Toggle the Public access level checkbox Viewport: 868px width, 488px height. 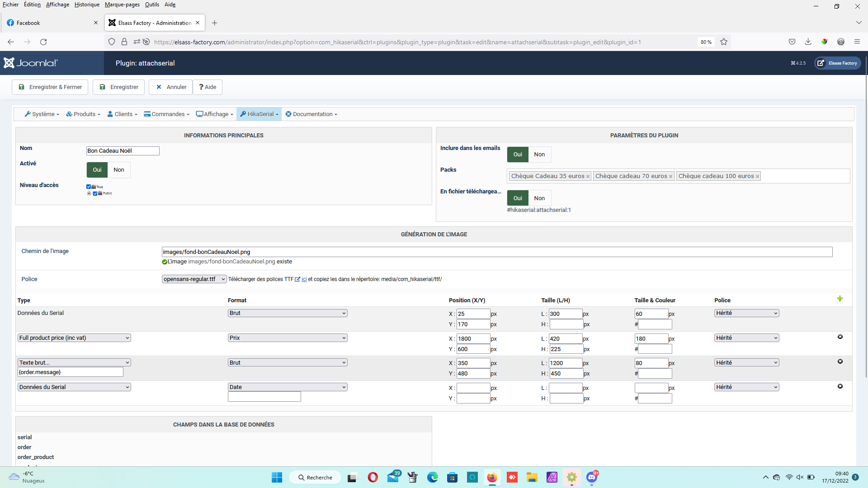[x=95, y=193]
